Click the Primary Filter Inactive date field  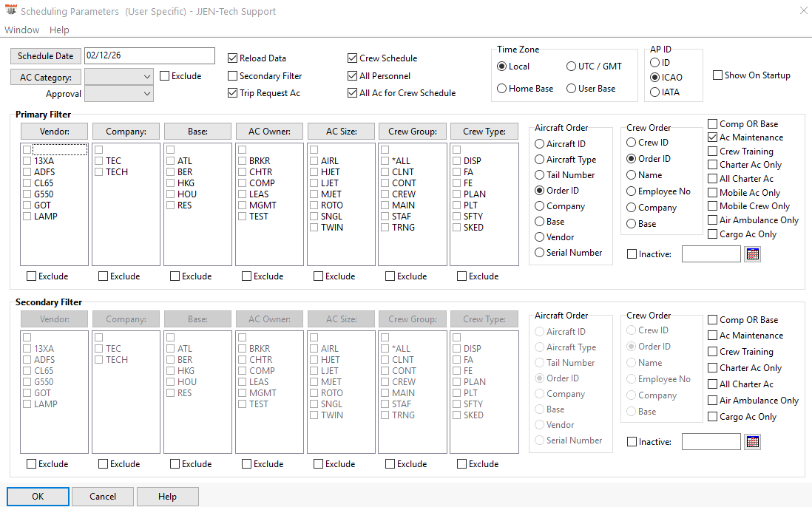(711, 254)
